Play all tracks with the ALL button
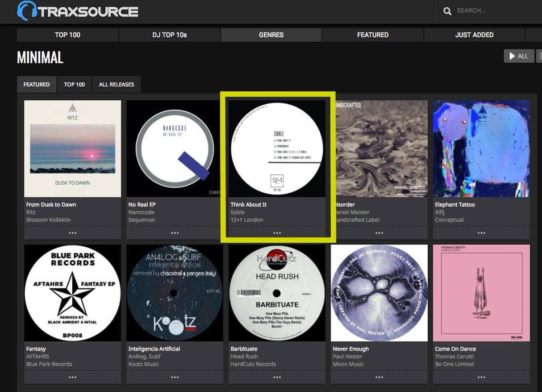Viewport: 542px width, 392px height. [x=519, y=56]
